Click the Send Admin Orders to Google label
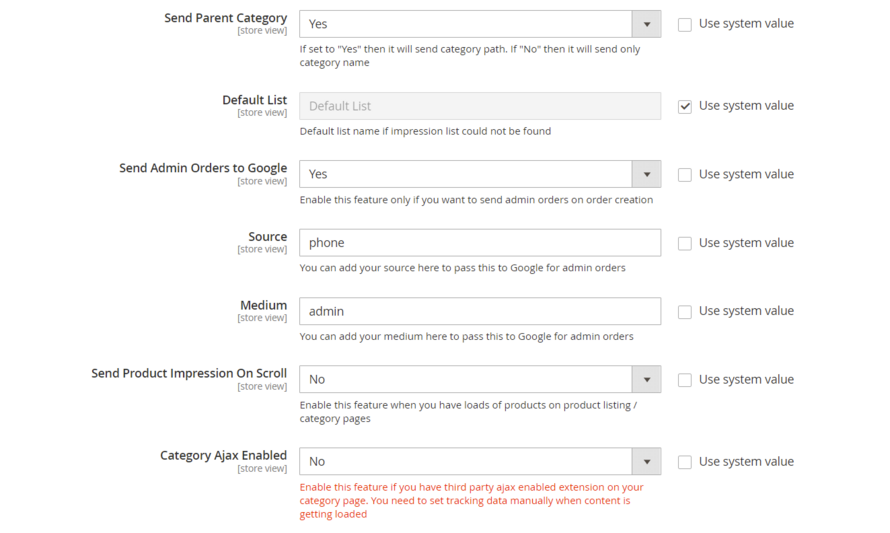The height and width of the screenshot is (533, 890). 203,168
